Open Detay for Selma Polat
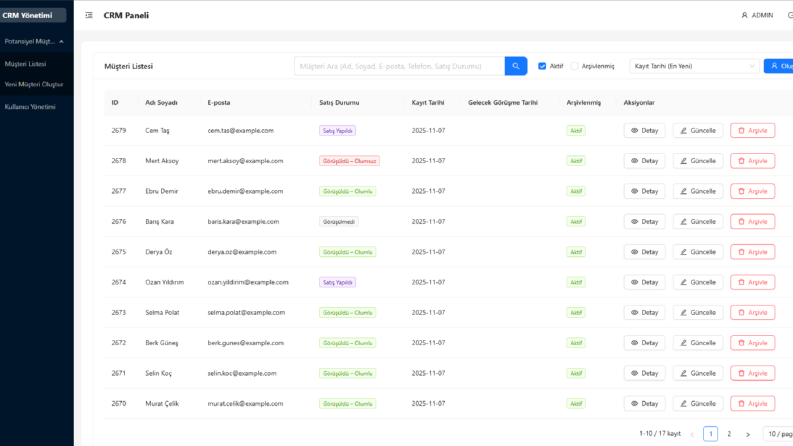Screen dimensions: 793x446 coord(644,313)
